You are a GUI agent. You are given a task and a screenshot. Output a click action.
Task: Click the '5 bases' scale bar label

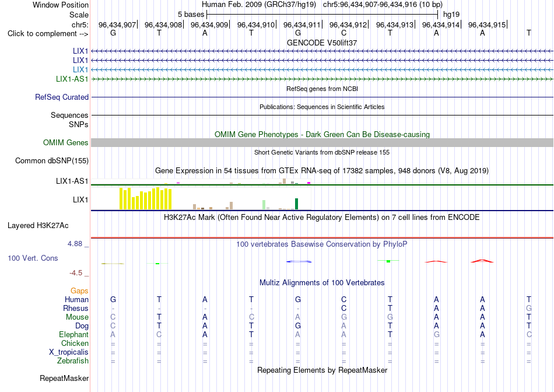191,15
